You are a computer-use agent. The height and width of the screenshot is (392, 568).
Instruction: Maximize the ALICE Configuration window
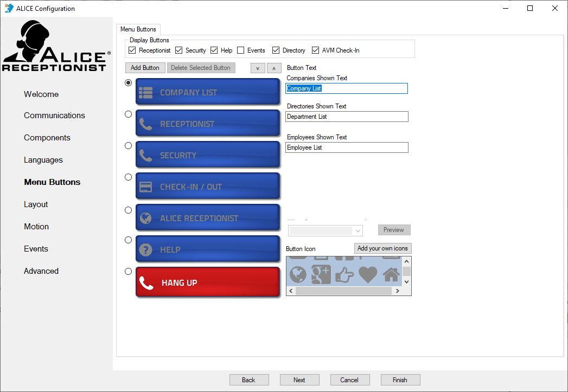tap(530, 8)
